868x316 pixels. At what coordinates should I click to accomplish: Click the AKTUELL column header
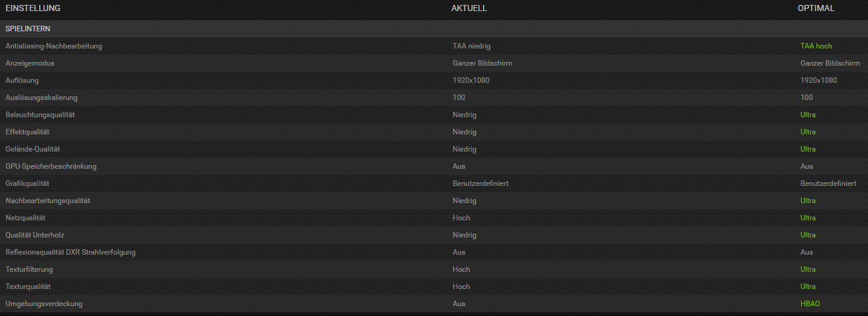tap(469, 9)
